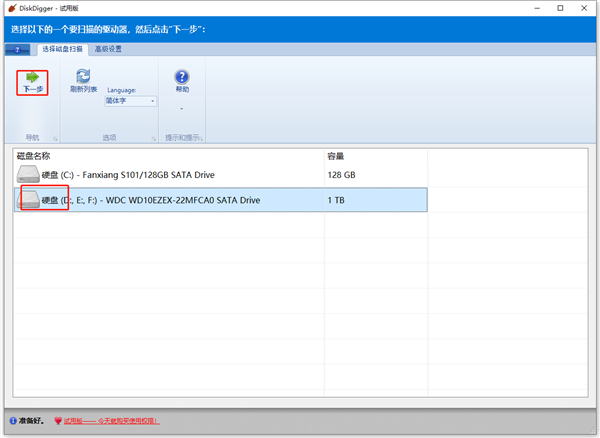
Task: Expand the Options group launcher
Action: click(x=153, y=138)
